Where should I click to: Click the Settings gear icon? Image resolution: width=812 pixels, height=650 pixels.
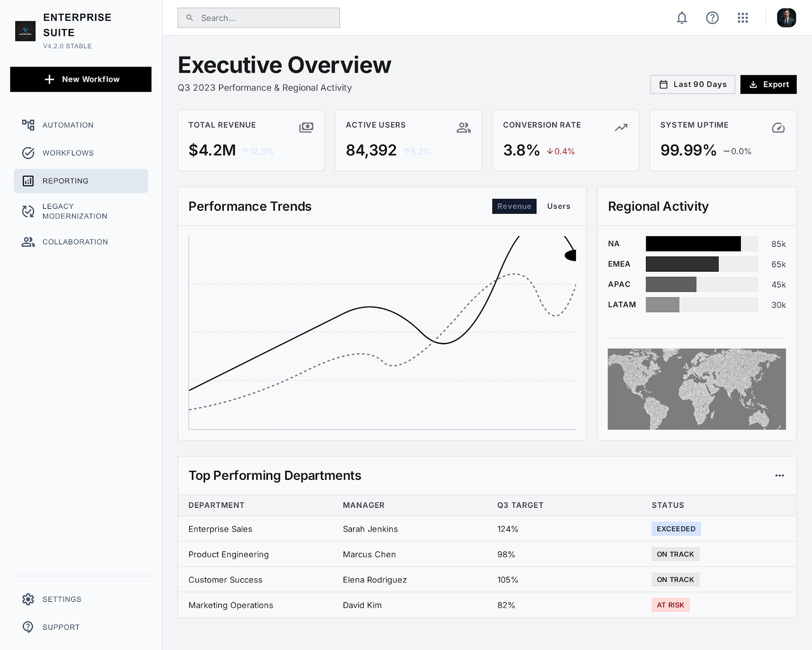pos(28,599)
